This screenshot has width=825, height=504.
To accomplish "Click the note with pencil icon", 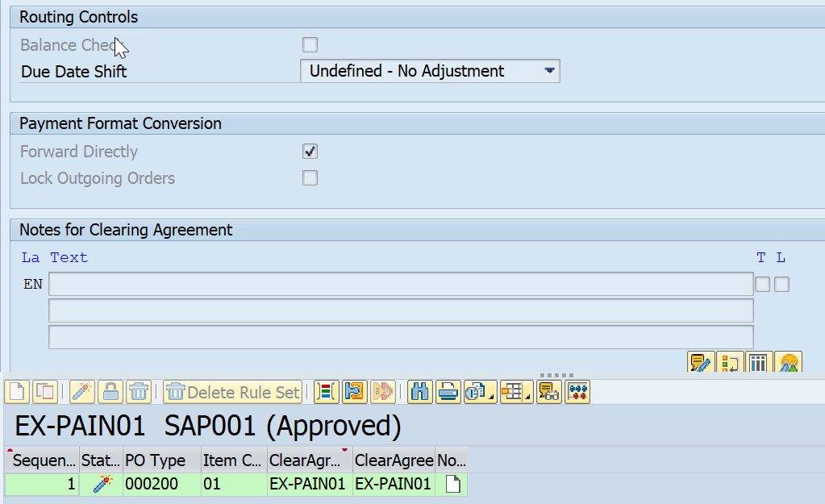I will [x=701, y=362].
